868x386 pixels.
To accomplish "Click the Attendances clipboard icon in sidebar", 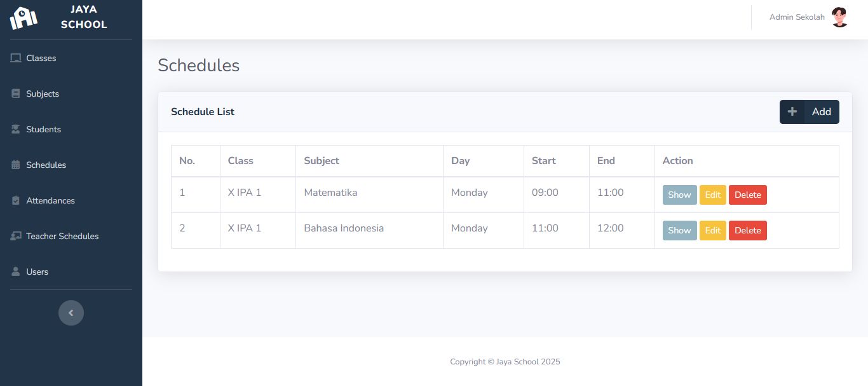I will [x=16, y=200].
